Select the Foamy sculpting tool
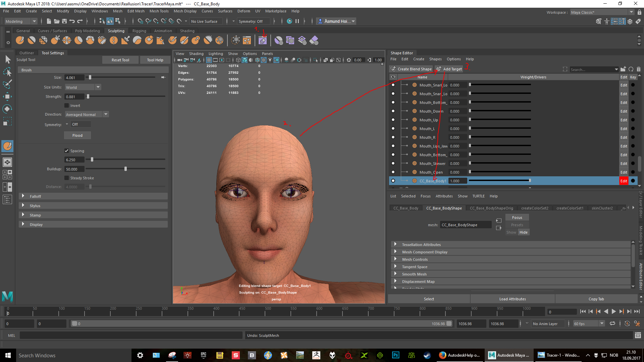 (90, 41)
